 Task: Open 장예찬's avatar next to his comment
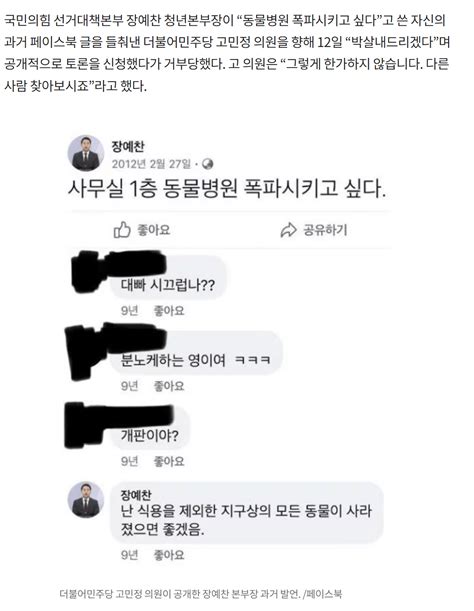tap(86, 500)
